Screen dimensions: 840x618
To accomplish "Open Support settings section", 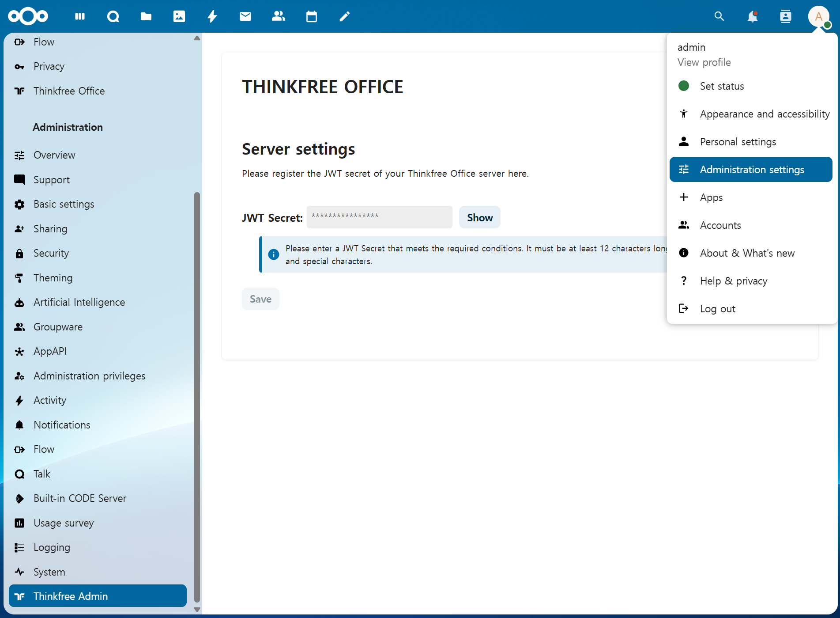I will [x=98, y=180].
